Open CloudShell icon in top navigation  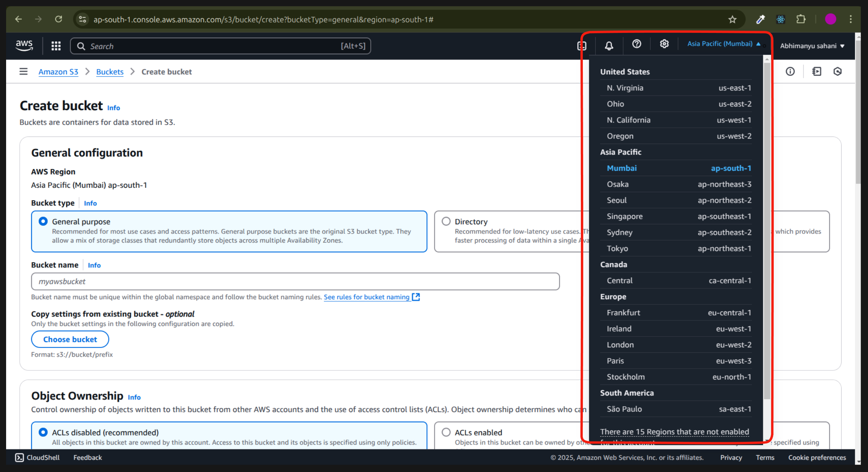pos(582,46)
